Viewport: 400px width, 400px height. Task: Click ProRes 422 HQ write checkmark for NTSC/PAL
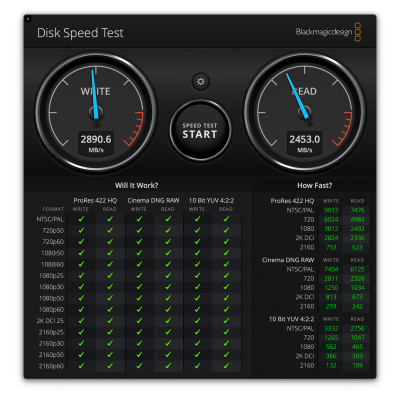pyautogui.click(x=81, y=219)
